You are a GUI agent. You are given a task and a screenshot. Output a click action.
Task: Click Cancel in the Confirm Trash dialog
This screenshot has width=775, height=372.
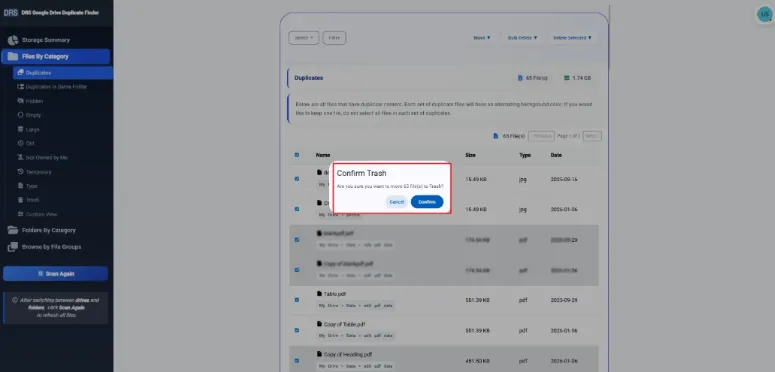pyautogui.click(x=396, y=202)
